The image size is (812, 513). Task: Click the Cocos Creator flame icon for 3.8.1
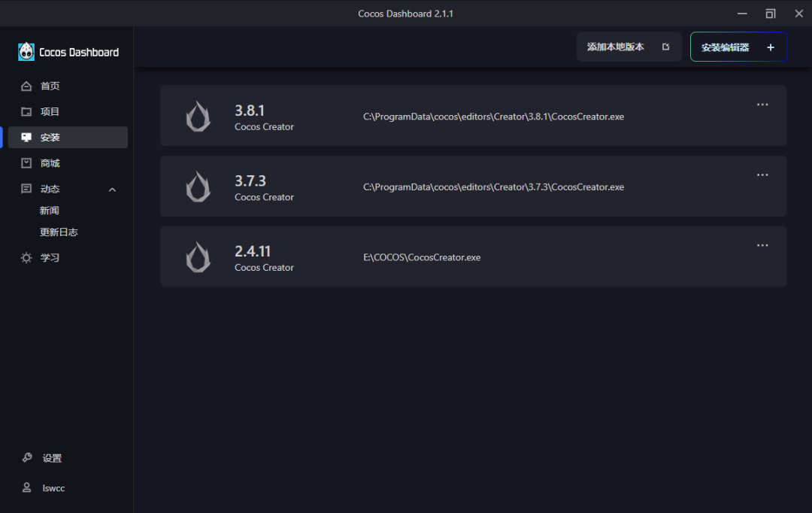(x=198, y=116)
